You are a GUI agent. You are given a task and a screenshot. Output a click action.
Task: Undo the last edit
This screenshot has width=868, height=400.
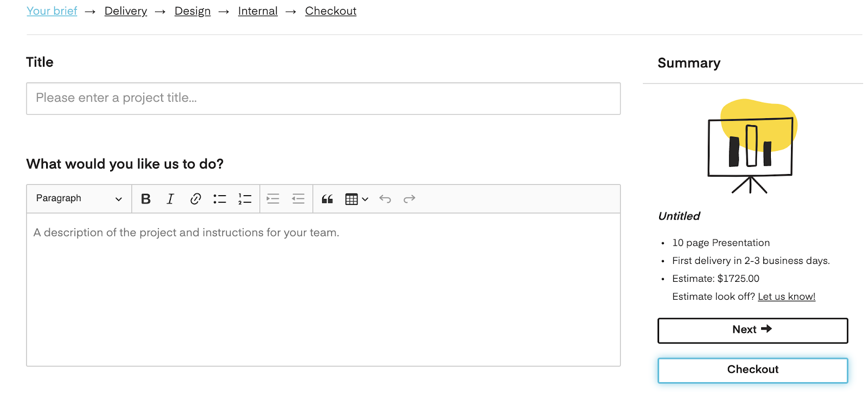(x=385, y=199)
